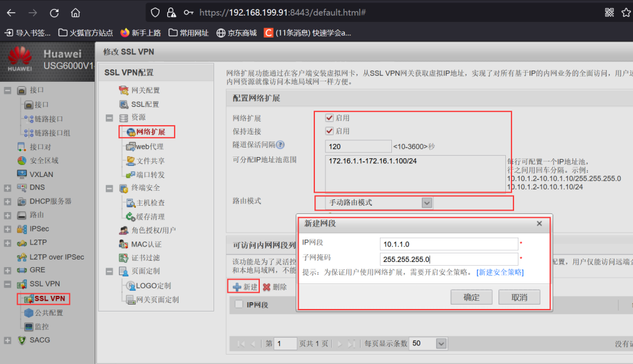Open 京东商城 bookmark
Viewport: 633px width, 364px height.
click(x=237, y=33)
